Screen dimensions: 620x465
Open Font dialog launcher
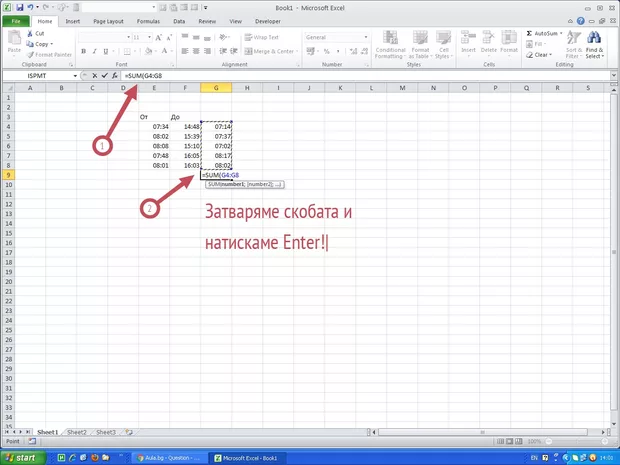click(x=173, y=64)
